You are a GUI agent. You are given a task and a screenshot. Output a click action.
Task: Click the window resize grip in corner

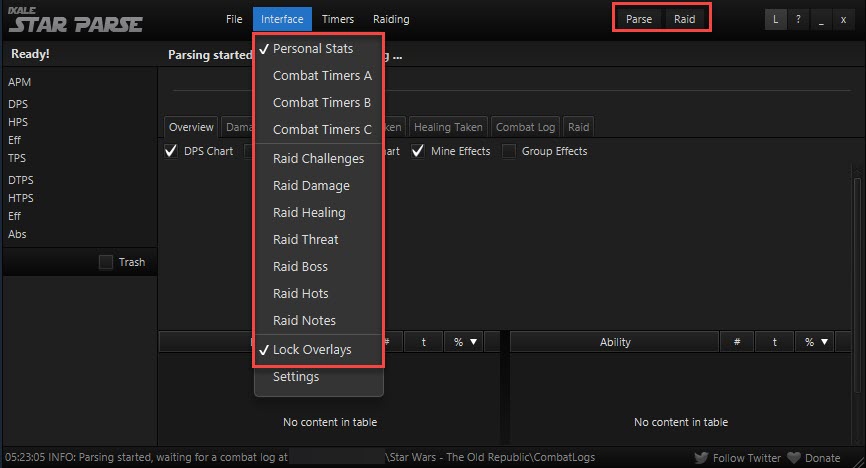pyautogui.click(x=858, y=462)
